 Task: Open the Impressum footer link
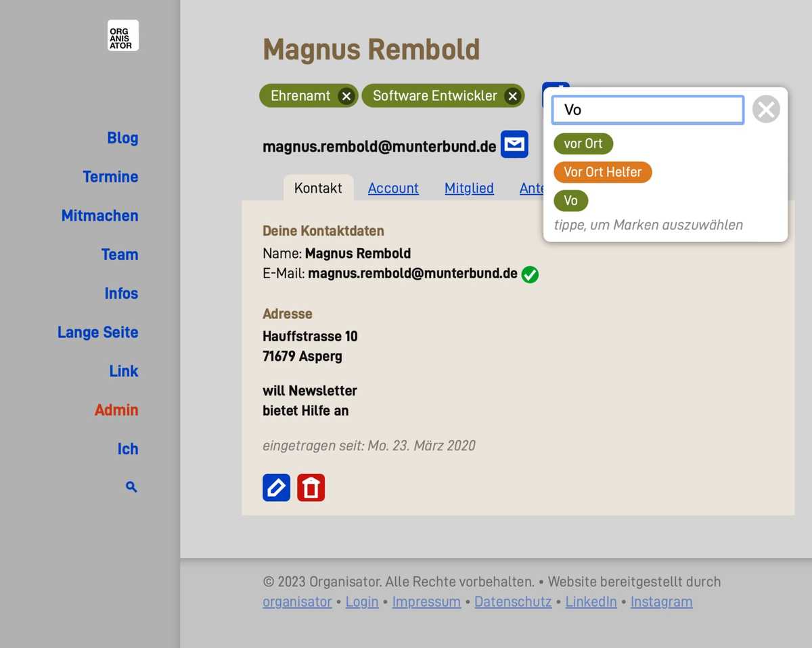(426, 601)
